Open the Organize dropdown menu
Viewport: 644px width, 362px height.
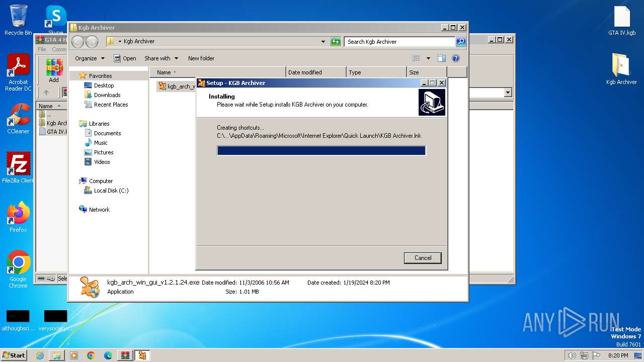[90, 58]
